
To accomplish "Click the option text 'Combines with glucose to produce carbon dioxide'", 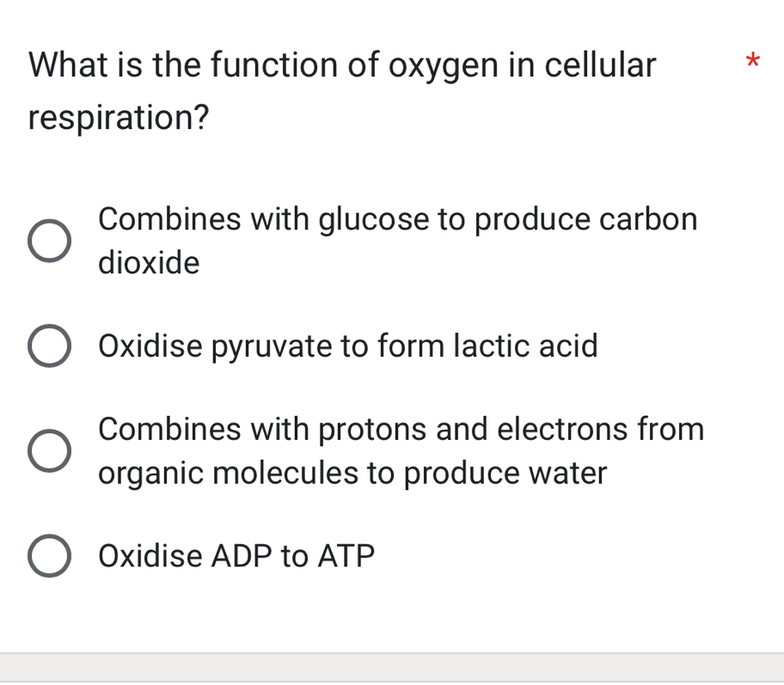I will click(397, 240).
